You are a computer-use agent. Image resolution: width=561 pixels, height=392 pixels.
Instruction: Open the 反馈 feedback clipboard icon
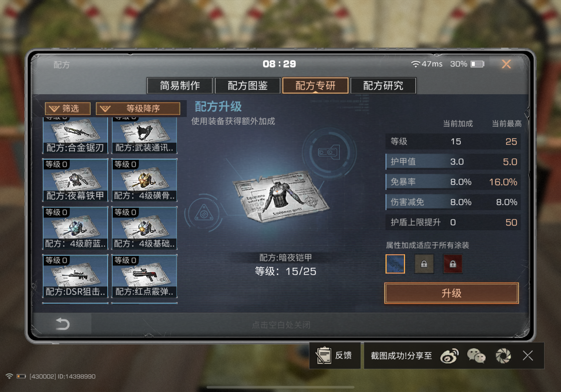324,355
